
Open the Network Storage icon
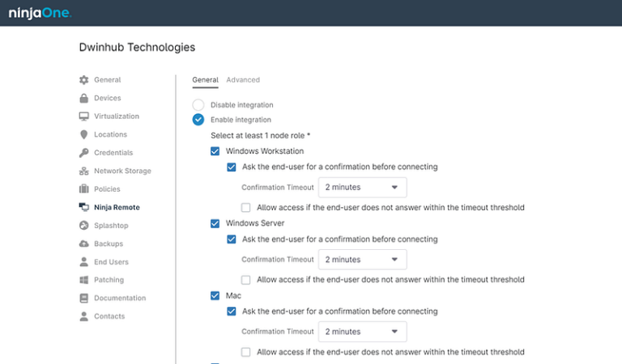(83, 171)
